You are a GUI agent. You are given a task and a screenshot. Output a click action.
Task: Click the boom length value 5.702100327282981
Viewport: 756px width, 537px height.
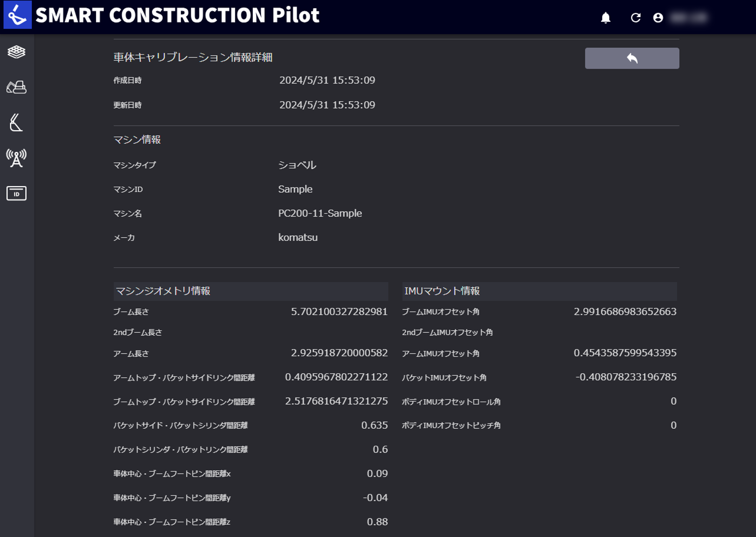(339, 312)
